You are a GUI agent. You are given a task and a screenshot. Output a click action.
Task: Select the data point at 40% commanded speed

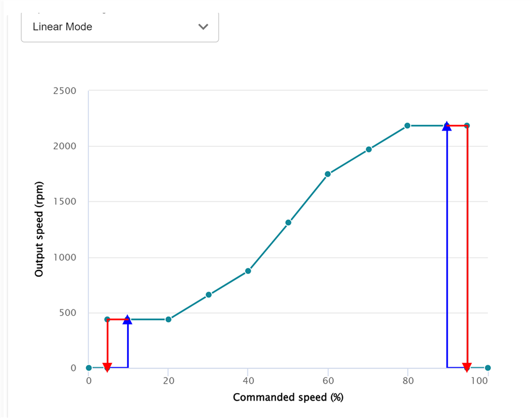[x=248, y=271]
